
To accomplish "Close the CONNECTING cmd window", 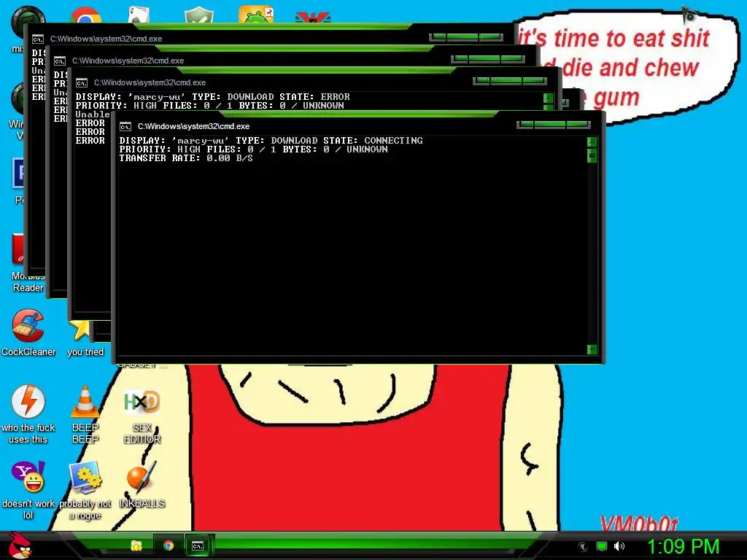I will point(578,125).
